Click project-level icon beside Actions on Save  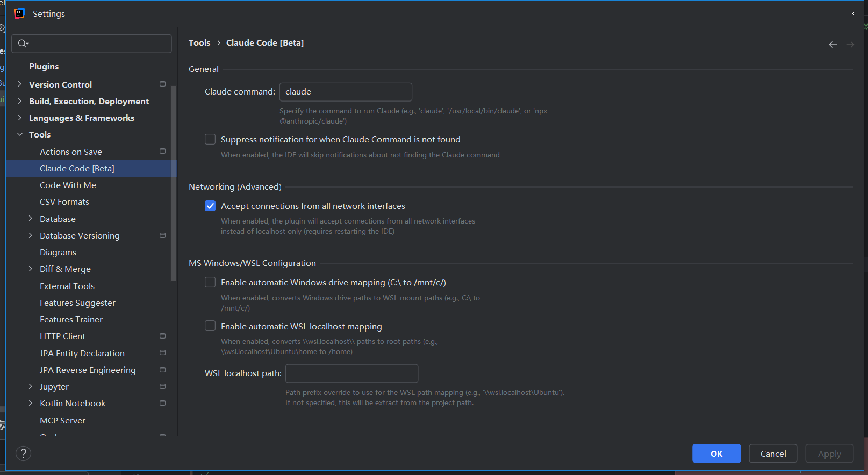point(162,152)
